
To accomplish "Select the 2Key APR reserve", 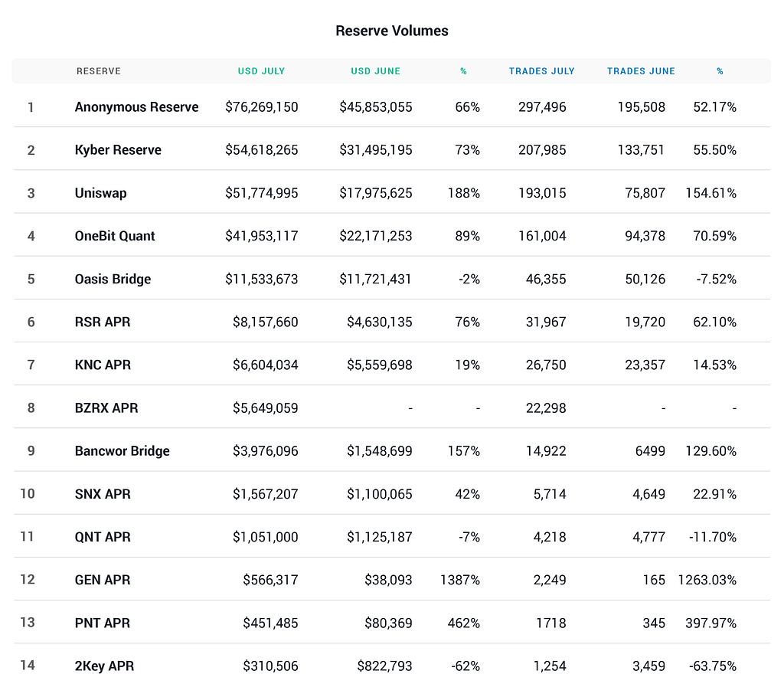I will coord(104,666).
